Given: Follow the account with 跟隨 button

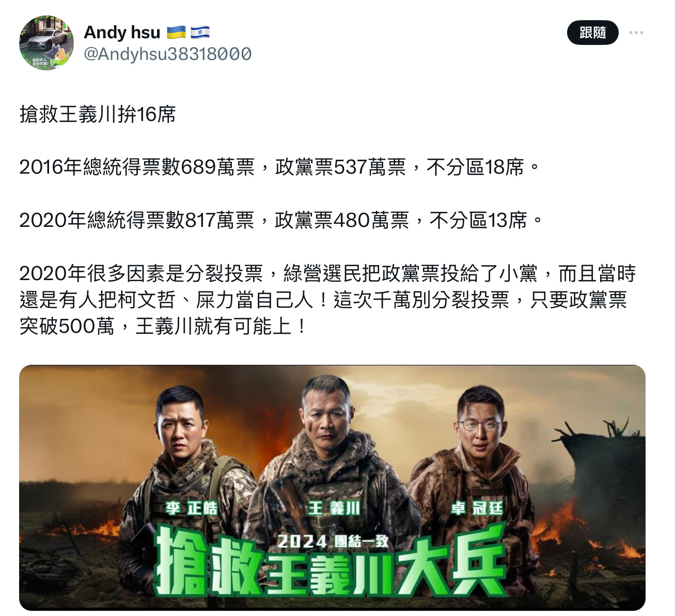Looking at the screenshot, I should [592, 33].
